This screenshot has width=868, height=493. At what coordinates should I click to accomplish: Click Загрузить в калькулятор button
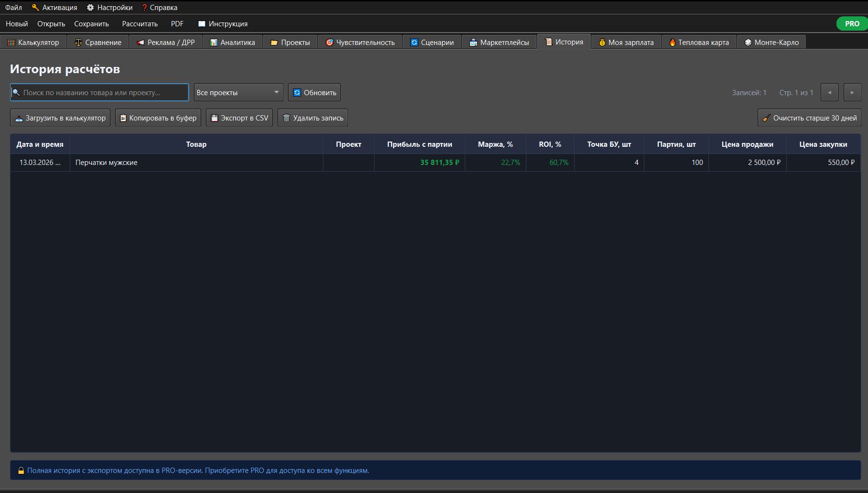coord(60,118)
